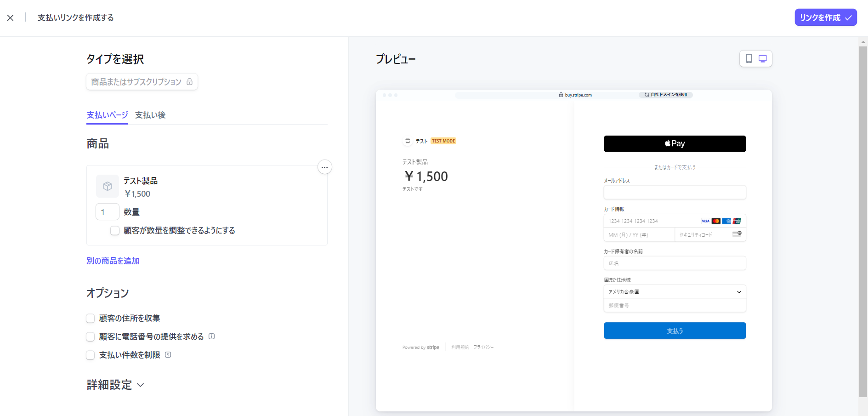Check 顧客に電話番号の提供を求める option
This screenshot has height=416, width=868.
[x=91, y=337]
